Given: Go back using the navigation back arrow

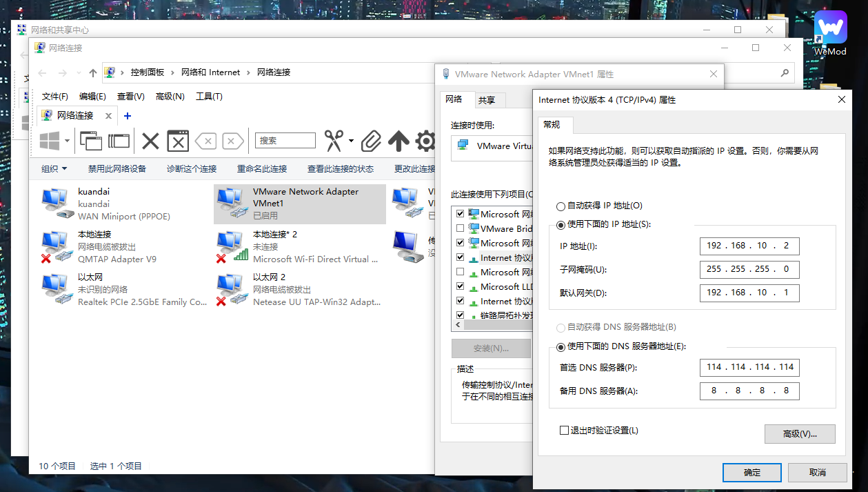Looking at the screenshot, I should [x=43, y=72].
